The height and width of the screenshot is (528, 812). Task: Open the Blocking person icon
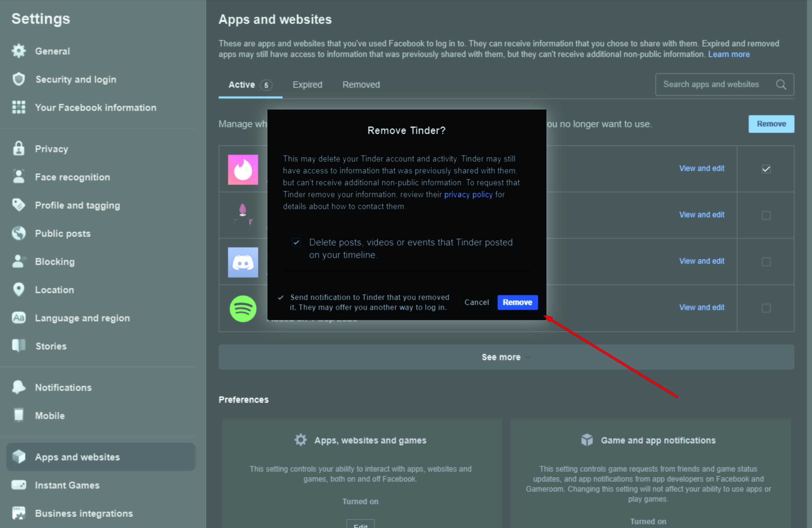coord(19,261)
